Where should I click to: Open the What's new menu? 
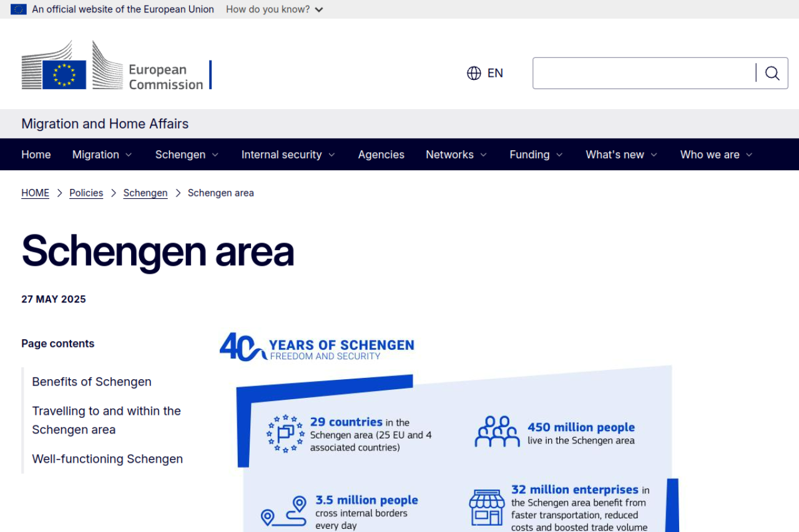615,155
